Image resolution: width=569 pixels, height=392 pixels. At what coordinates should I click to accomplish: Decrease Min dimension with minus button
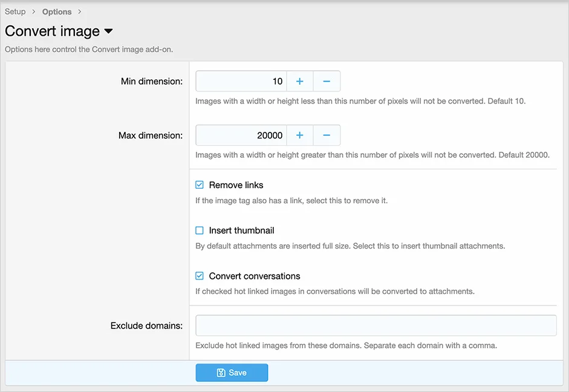[327, 81]
